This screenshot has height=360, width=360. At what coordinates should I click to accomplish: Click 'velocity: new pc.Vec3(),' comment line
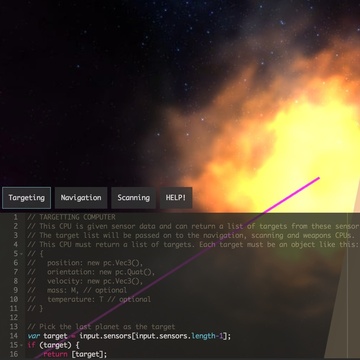(x=85, y=281)
